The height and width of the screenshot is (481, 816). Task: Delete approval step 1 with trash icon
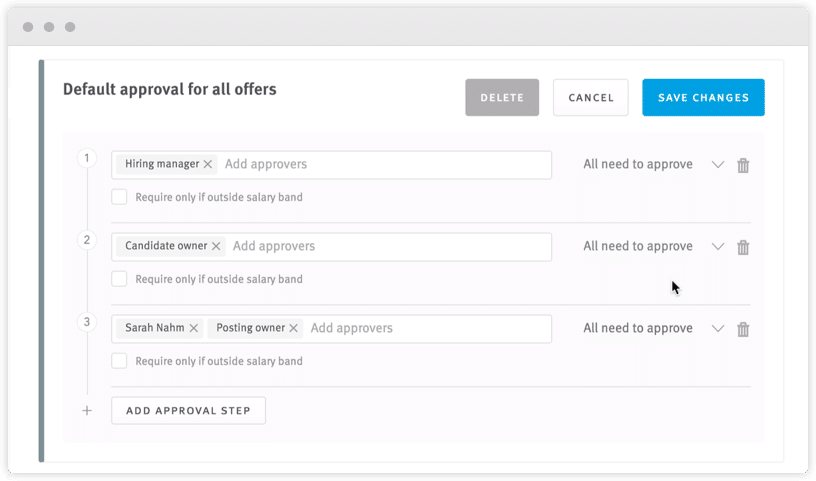pos(743,165)
